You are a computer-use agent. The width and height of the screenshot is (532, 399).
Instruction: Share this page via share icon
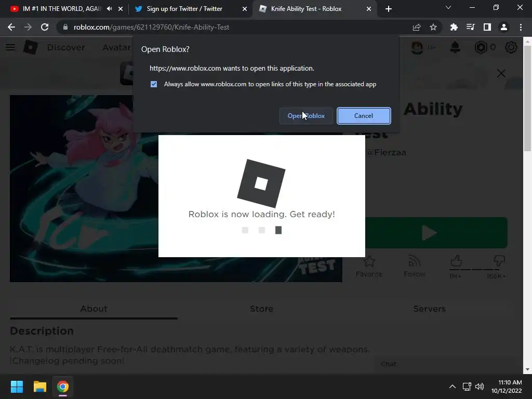[x=417, y=27]
